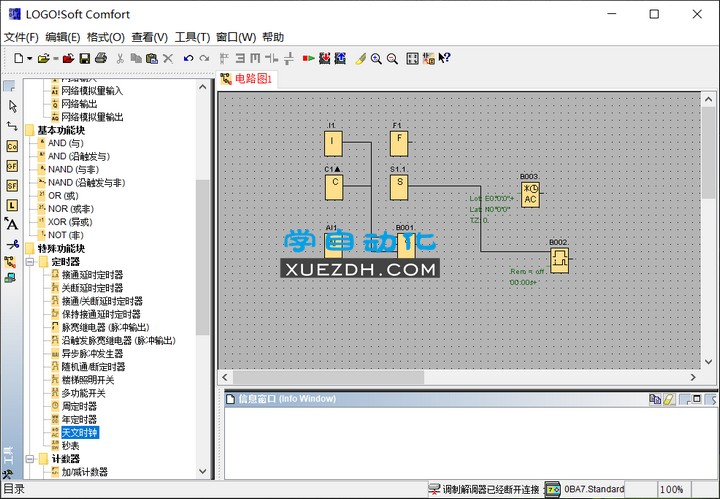Select the highlighted 天文时钟 item
Viewport: 720px width, 499px height.
coord(79,432)
